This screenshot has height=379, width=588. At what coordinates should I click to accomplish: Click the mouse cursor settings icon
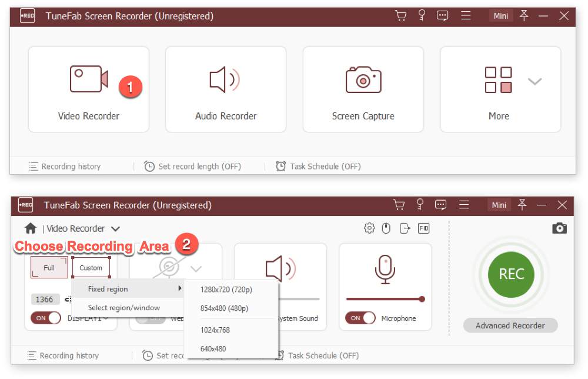386,228
